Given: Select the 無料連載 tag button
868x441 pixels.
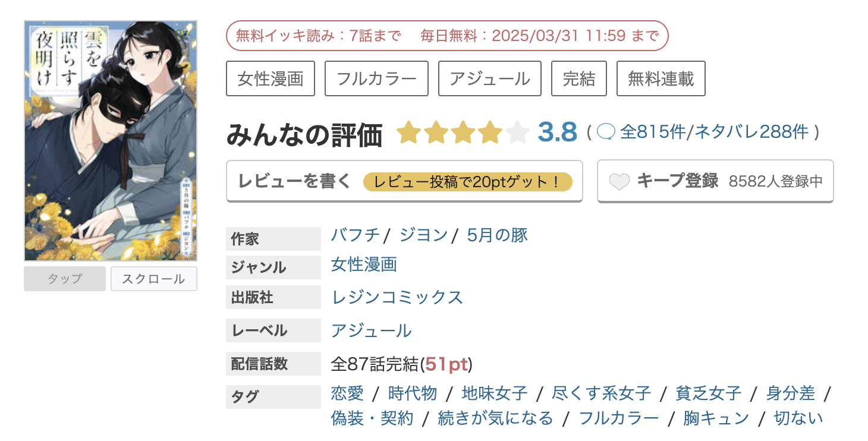Looking at the screenshot, I should coord(661,78).
